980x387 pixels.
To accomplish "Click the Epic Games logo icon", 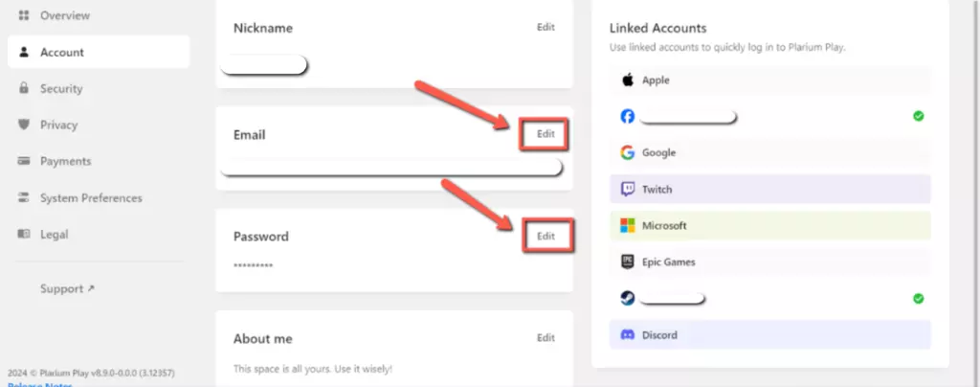I will (x=628, y=262).
